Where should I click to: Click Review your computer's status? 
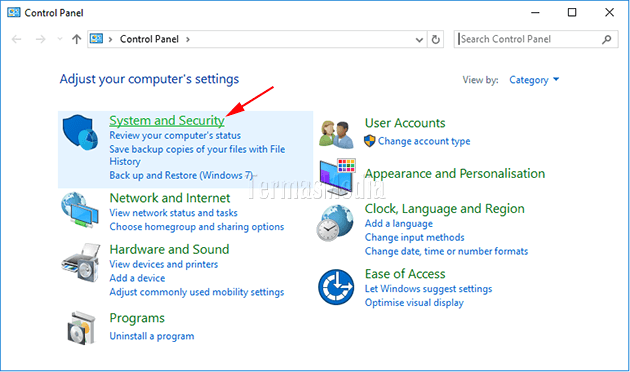[175, 135]
